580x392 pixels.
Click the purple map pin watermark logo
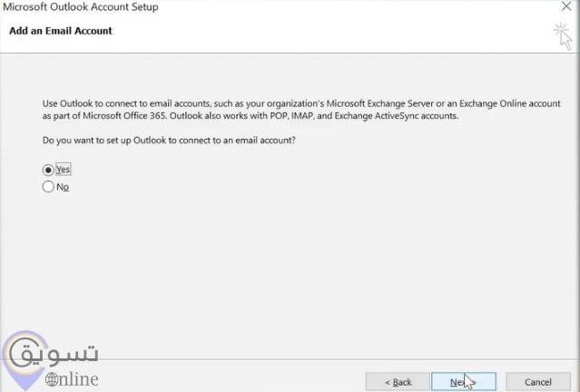coord(25,359)
